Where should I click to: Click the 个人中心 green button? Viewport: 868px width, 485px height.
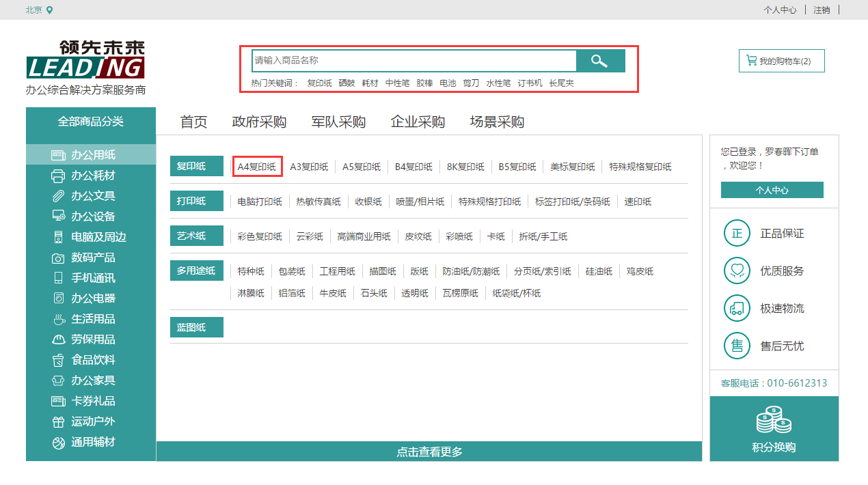click(x=772, y=191)
